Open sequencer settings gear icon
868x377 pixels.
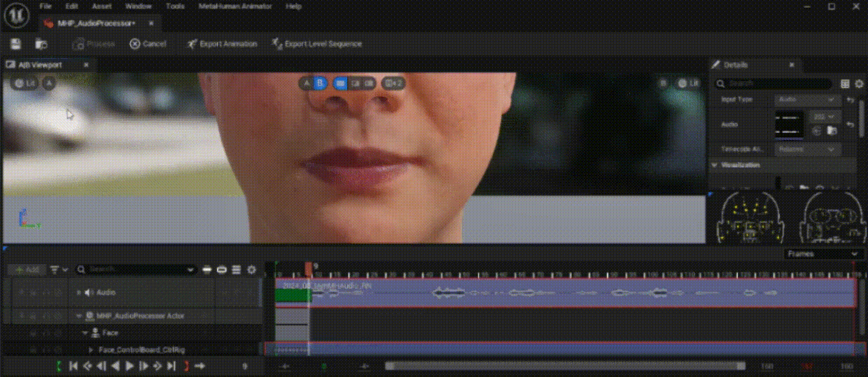click(x=252, y=269)
